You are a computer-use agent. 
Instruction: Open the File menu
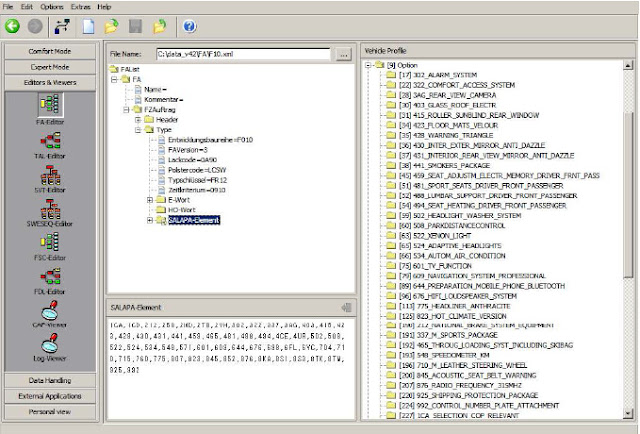pos(8,7)
